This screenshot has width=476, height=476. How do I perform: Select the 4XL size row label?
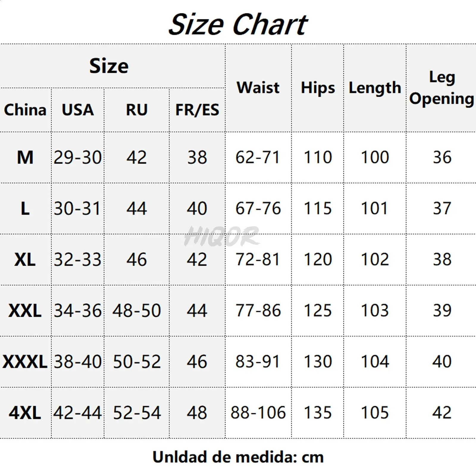pyautogui.click(x=25, y=413)
